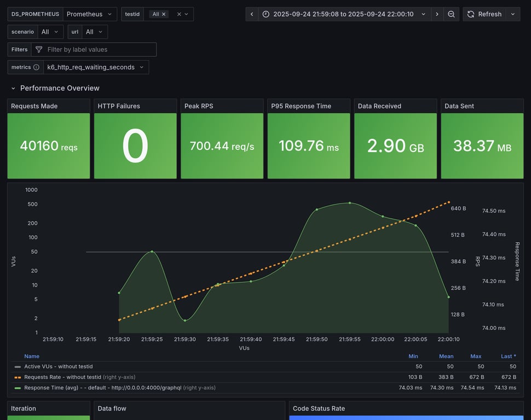Open the time range picker
Viewport: 531px width, 420px height.
pos(344,14)
